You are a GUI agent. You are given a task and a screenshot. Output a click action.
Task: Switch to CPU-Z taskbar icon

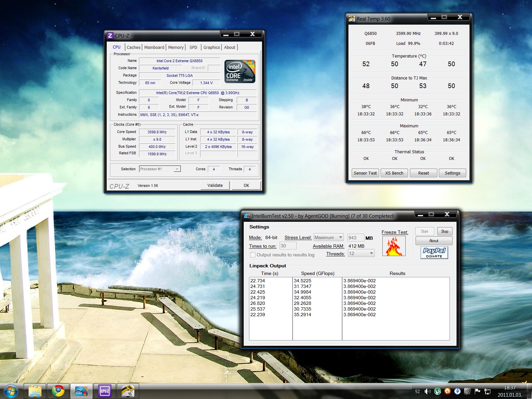(105, 391)
